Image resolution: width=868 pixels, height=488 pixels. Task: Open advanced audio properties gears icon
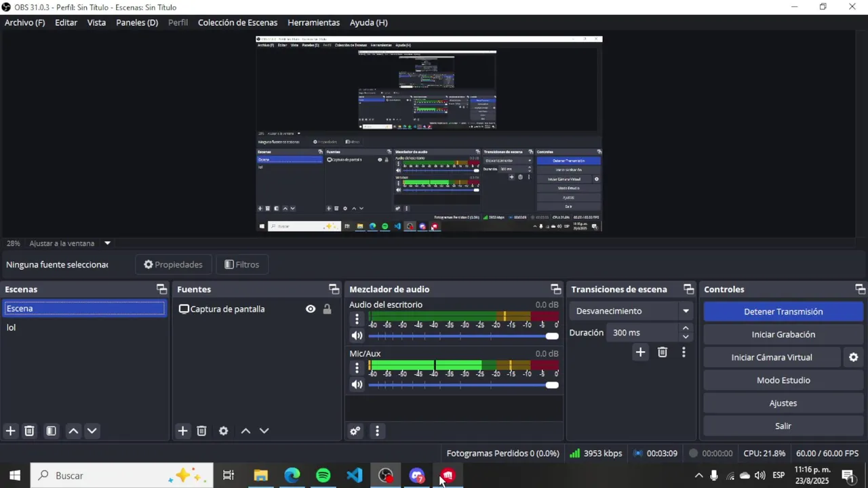pos(355,431)
